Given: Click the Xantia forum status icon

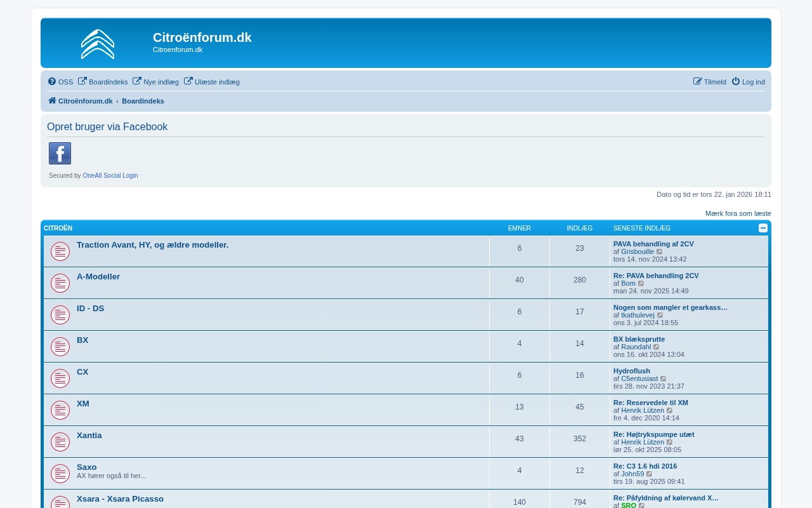Looking at the screenshot, I should coord(60,442).
